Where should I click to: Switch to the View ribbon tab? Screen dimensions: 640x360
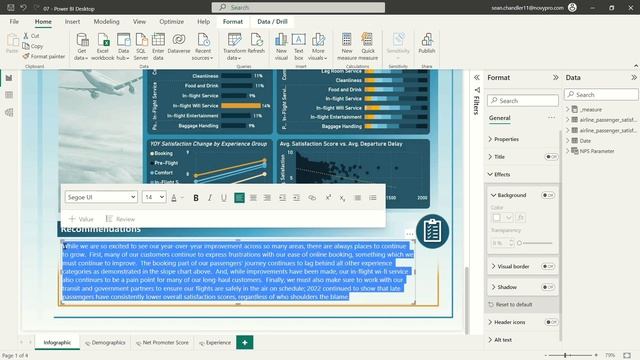pyautogui.click(x=139, y=22)
